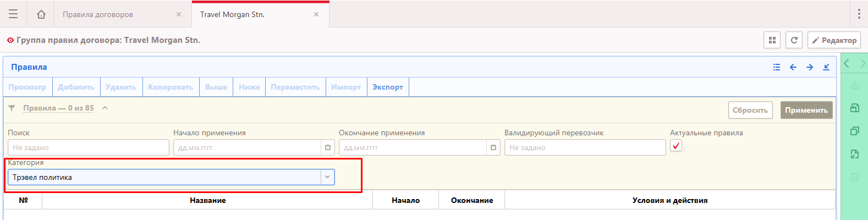Image resolution: width=868 pixels, height=220 pixels.
Task: Click the collapse panel arrow icon
Action: (826, 67)
